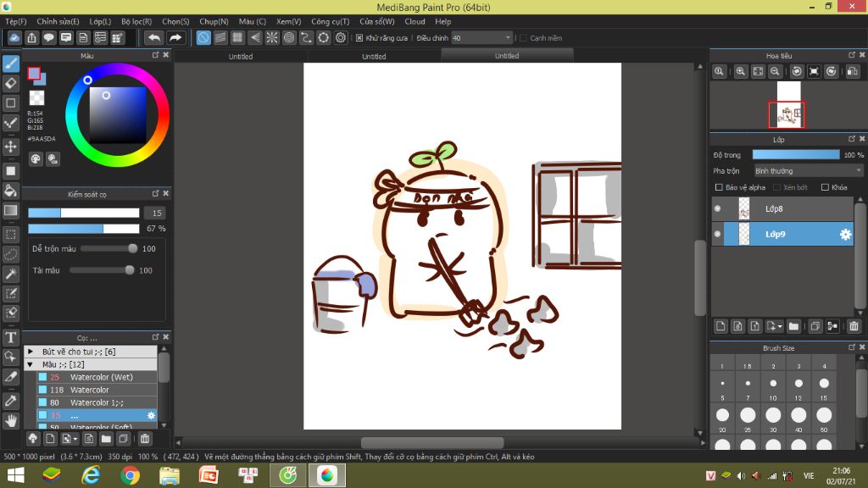Open Tệp(F) menu
This screenshot has height=488, width=868.
[16, 21]
